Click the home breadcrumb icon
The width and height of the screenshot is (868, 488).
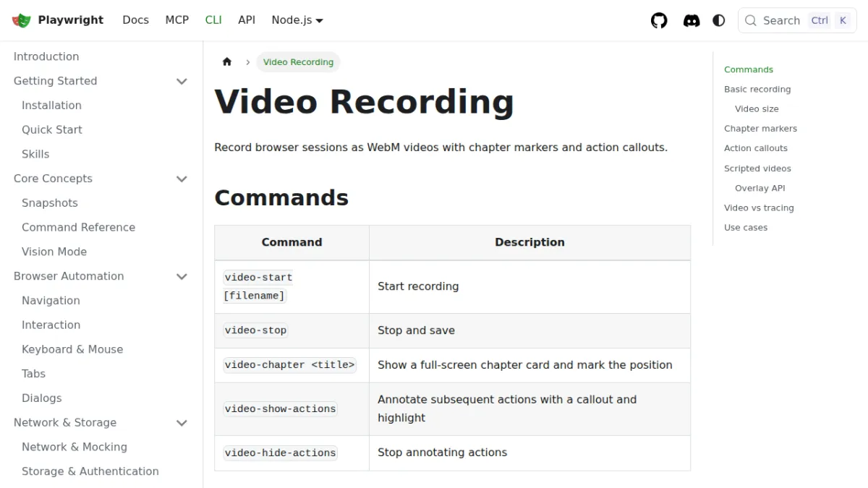227,62
